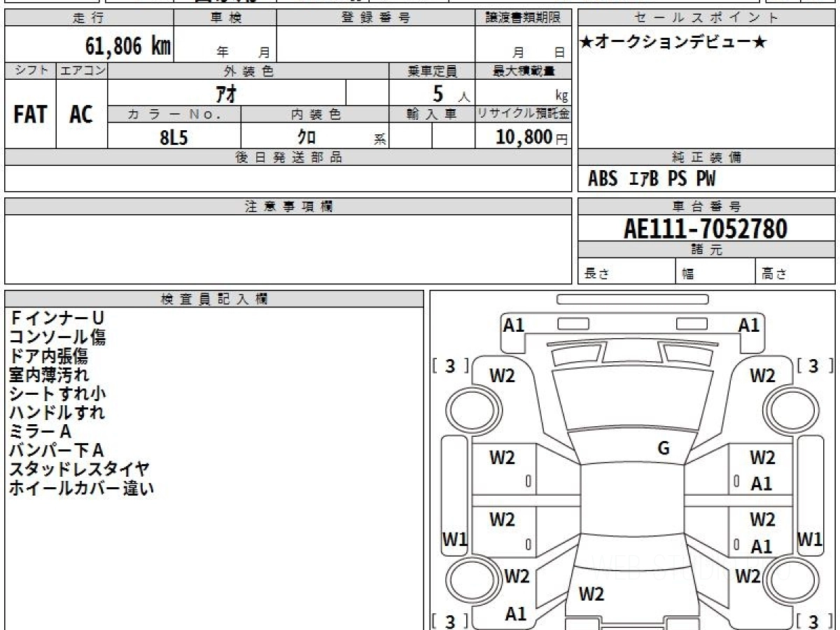
Task: Select the note line スタッドレスタイヤ
Action: [79, 470]
